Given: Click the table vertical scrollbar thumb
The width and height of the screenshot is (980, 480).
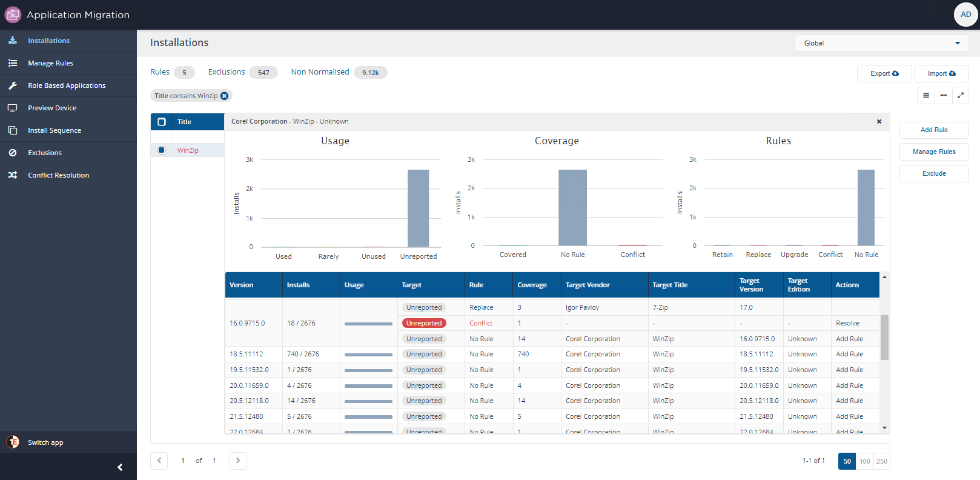Looking at the screenshot, I should (x=884, y=338).
